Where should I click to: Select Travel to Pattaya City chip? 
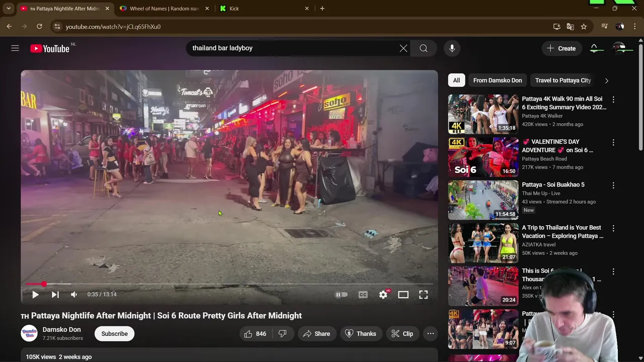[x=563, y=80]
